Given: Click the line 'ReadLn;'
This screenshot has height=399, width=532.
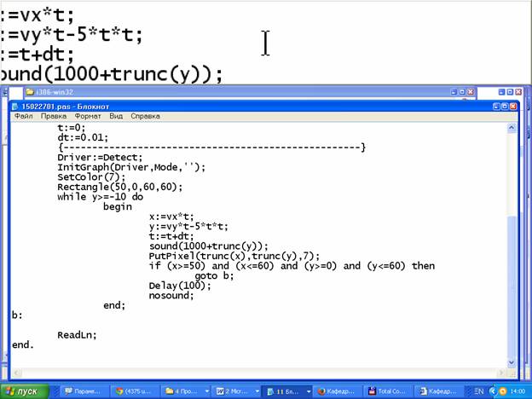Looking at the screenshot, I should point(77,335).
